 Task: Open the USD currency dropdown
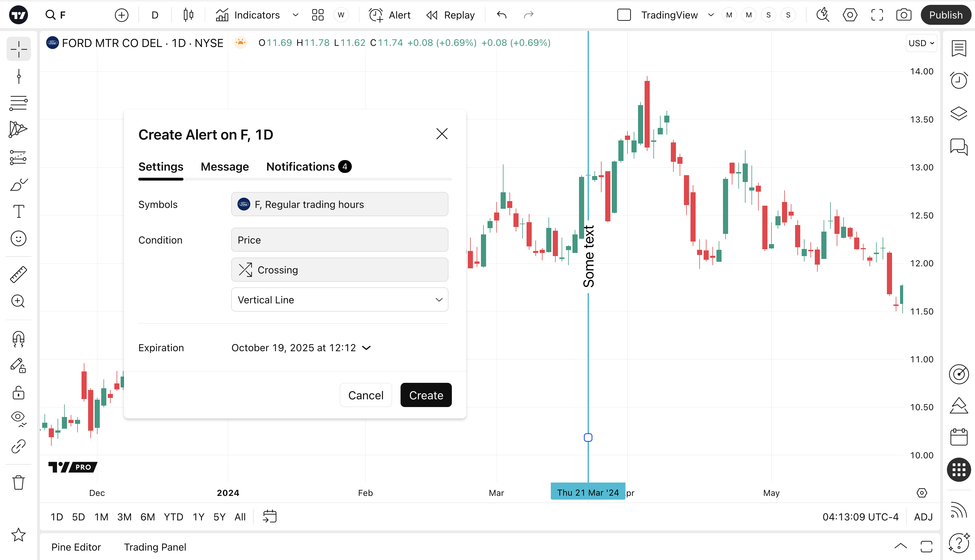click(x=921, y=43)
